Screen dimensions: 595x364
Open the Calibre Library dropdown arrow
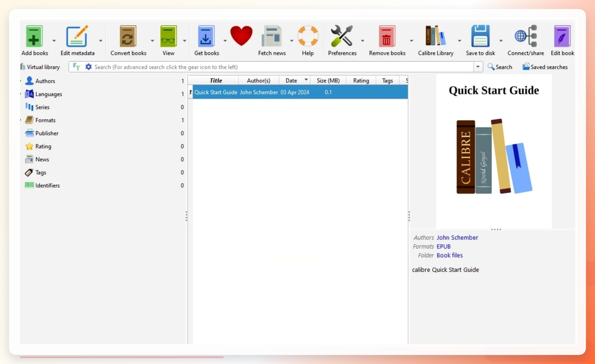click(459, 41)
